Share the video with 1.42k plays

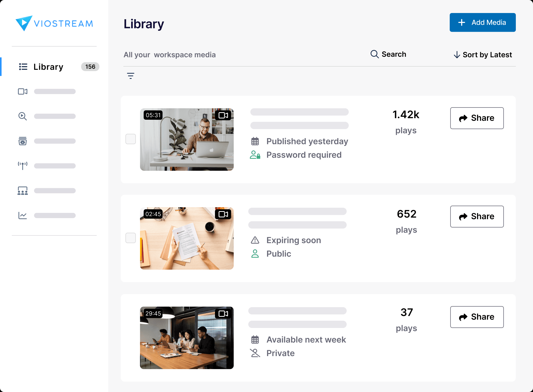[477, 118]
